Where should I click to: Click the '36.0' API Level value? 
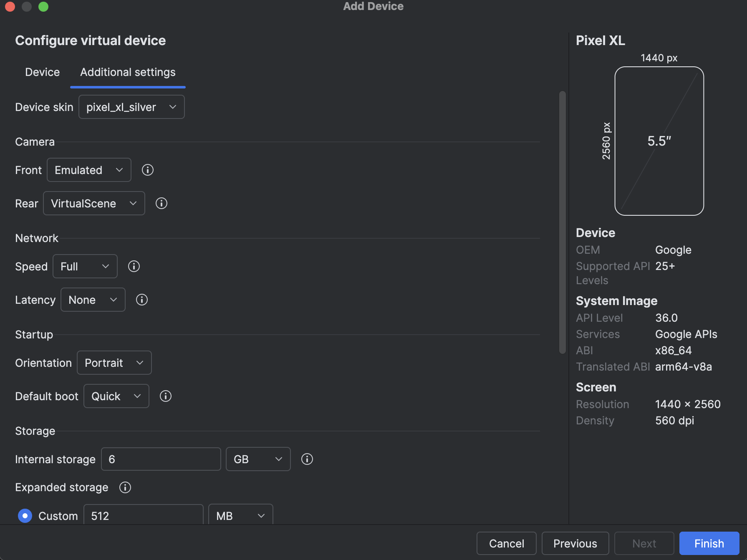coord(666,318)
